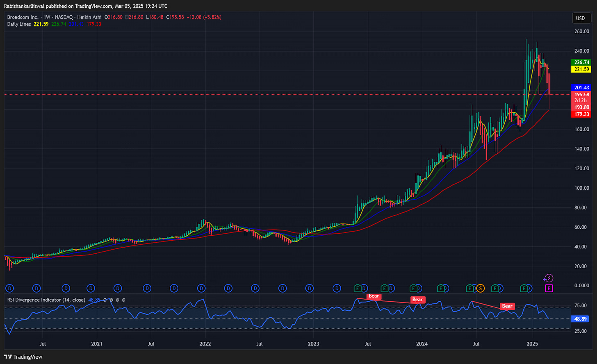Open the USD currency dropdown
The width and height of the screenshot is (597, 364).
[582, 18]
